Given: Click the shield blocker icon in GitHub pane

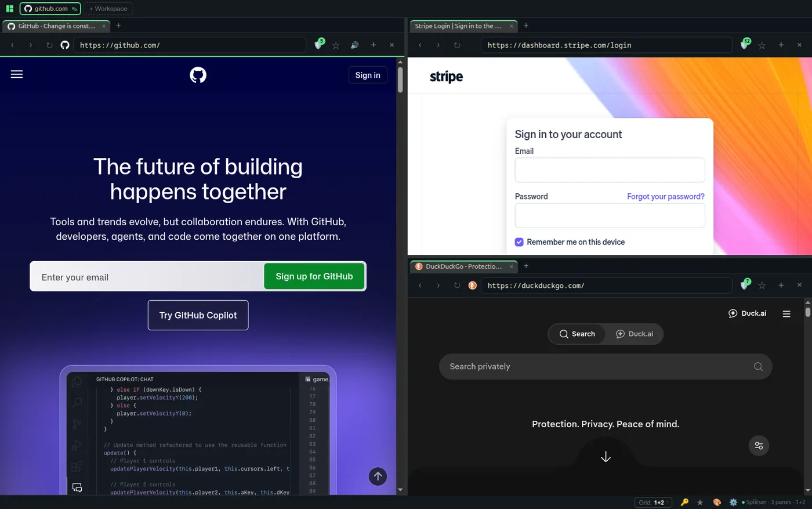Looking at the screenshot, I should pos(318,45).
